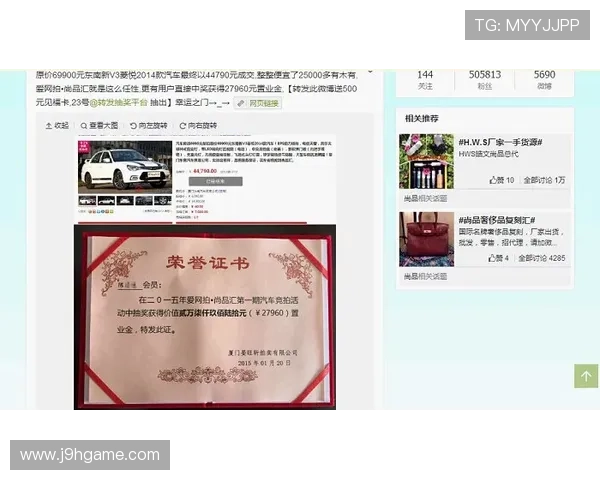Click the @转发抽奖平台 mention link
The image size is (600, 480).
(118, 103)
